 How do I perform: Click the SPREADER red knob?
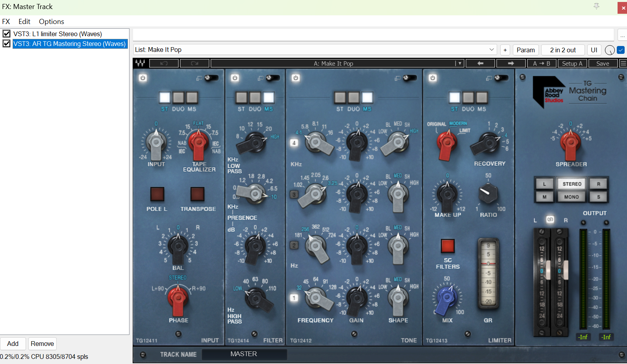(570, 143)
